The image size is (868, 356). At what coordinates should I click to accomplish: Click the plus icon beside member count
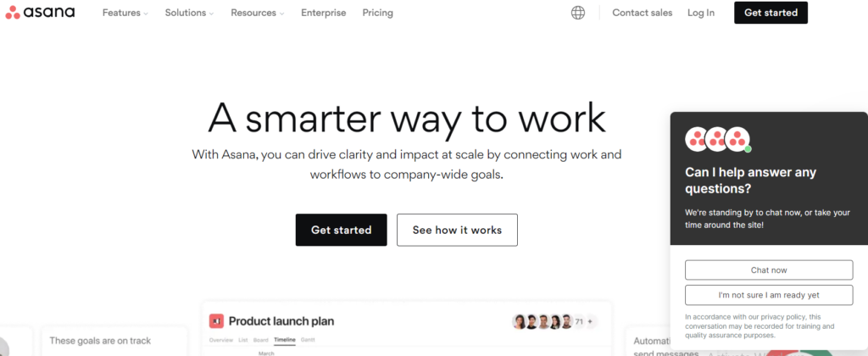pos(591,321)
